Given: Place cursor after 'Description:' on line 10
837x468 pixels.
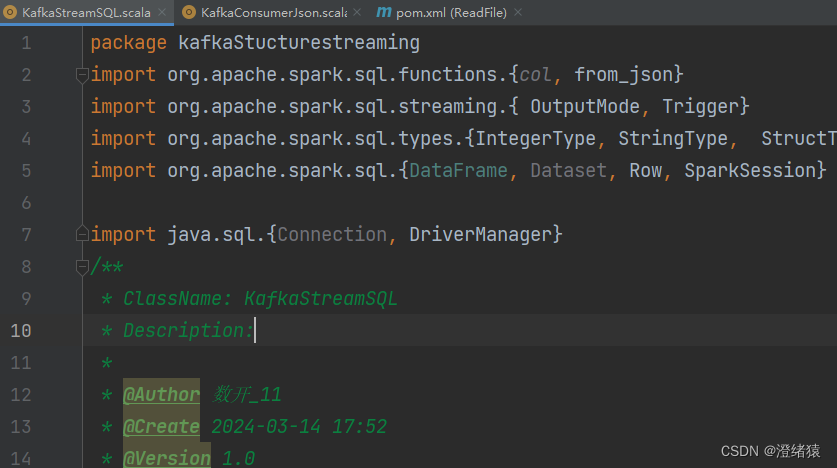Looking at the screenshot, I should coord(255,331).
